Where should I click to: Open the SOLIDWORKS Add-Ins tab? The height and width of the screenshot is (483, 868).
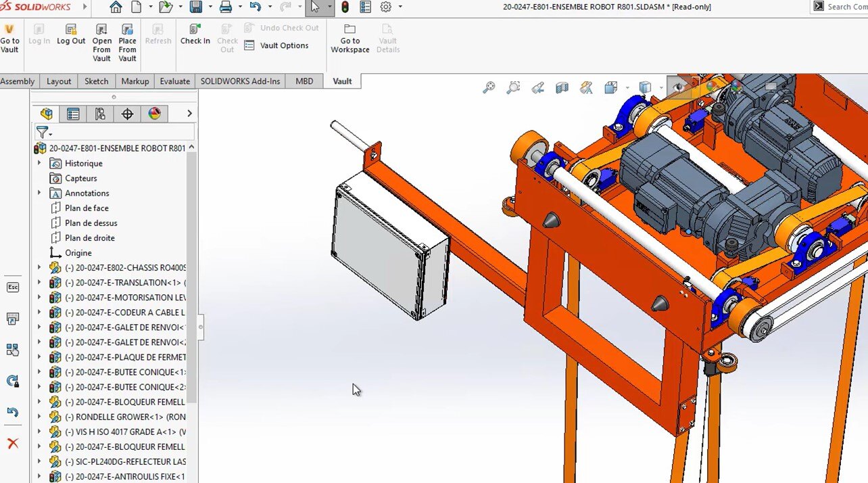[240, 81]
